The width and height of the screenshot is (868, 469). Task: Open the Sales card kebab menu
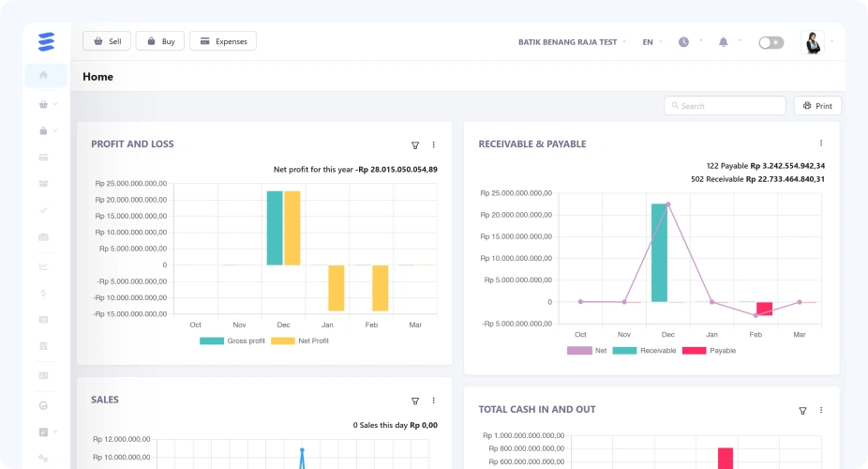click(433, 401)
